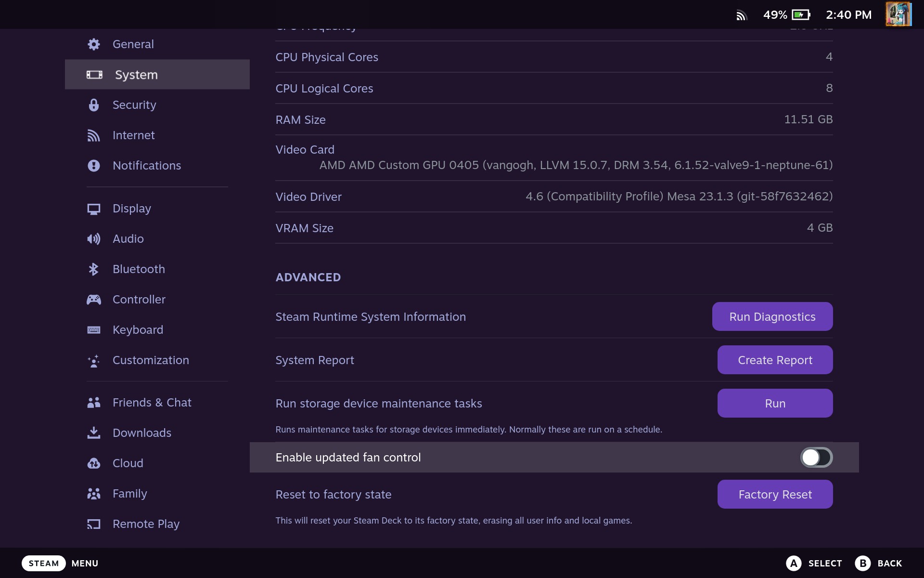Click the battery charging icon in top bar

tap(801, 15)
